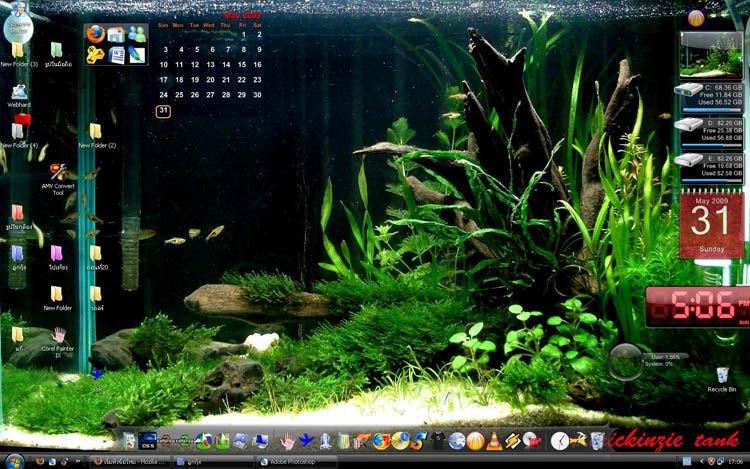This screenshot has height=469, width=750.
Task: Open the New Folder (4) desktop icon
Action: tap(19, 129)
